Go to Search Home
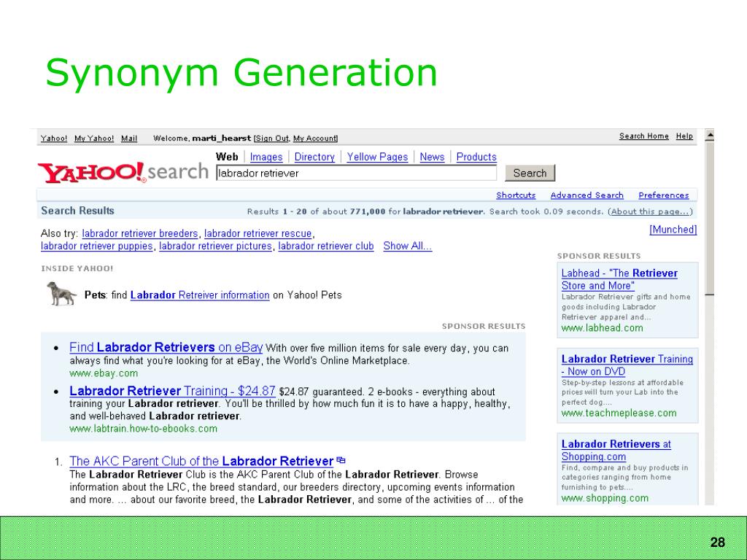747x560 pixels. 643,136
